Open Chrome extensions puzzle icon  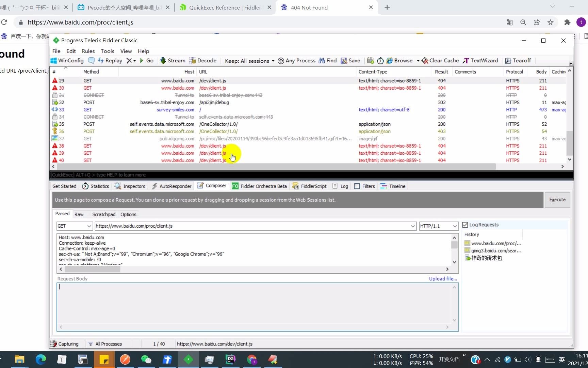pyautogui.click(x=567, y=22)
